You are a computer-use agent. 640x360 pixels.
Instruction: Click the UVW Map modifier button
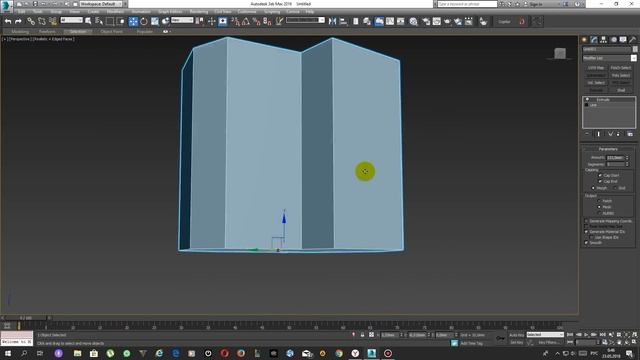596,68
